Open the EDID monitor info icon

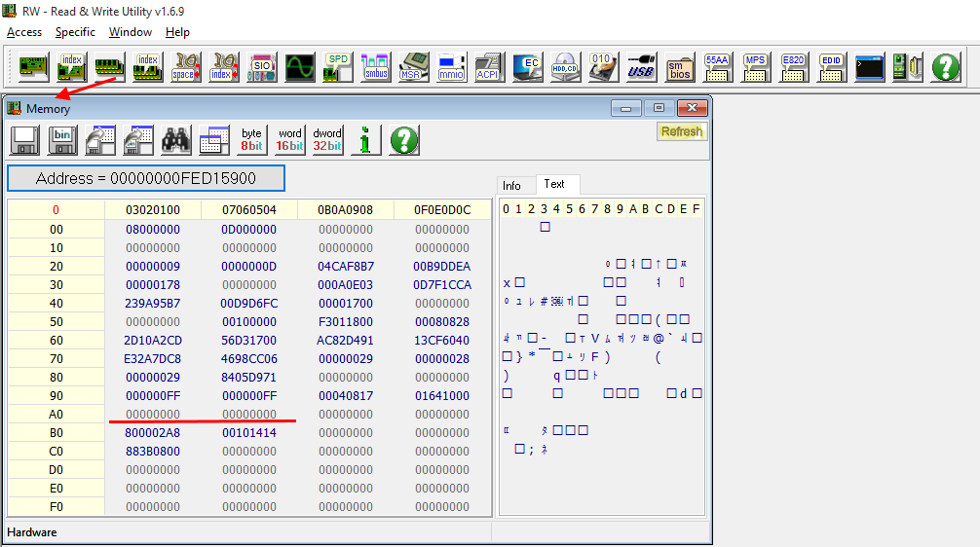pos(831,67)
